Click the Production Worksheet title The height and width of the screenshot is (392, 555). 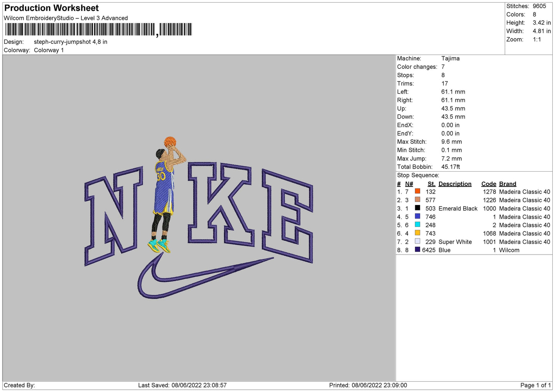51,8
